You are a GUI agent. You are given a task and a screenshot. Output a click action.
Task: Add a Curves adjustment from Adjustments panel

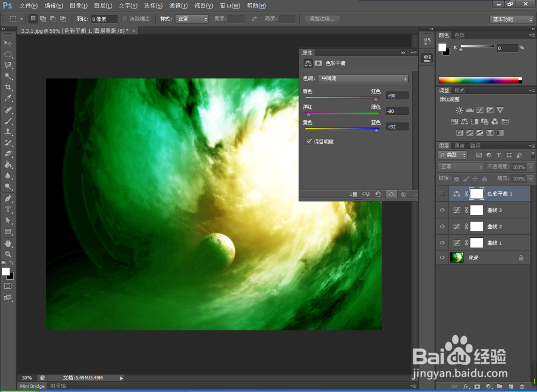click(x=480, y=110)
